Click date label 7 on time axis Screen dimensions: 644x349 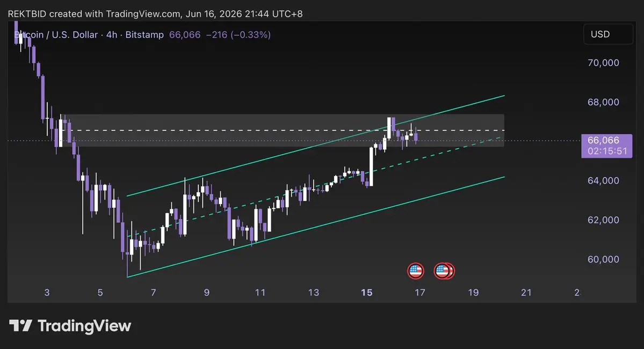coord(154,293)
